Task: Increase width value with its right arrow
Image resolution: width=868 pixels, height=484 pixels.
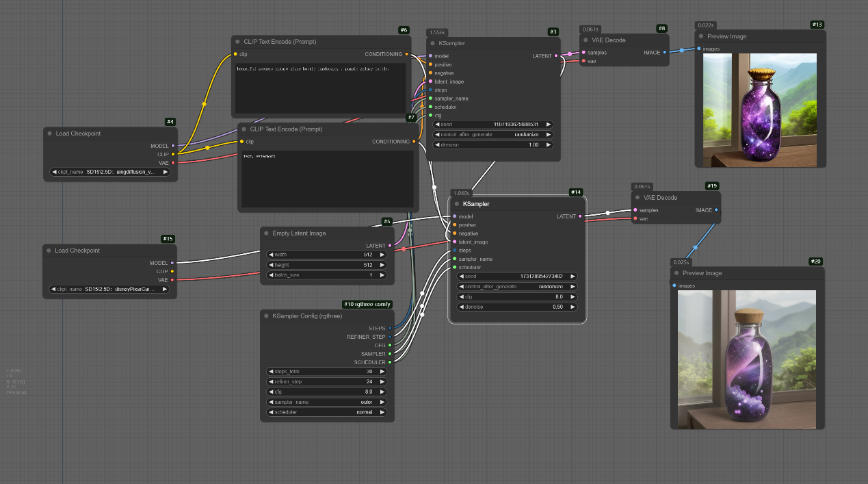Action: coord(382,255)
